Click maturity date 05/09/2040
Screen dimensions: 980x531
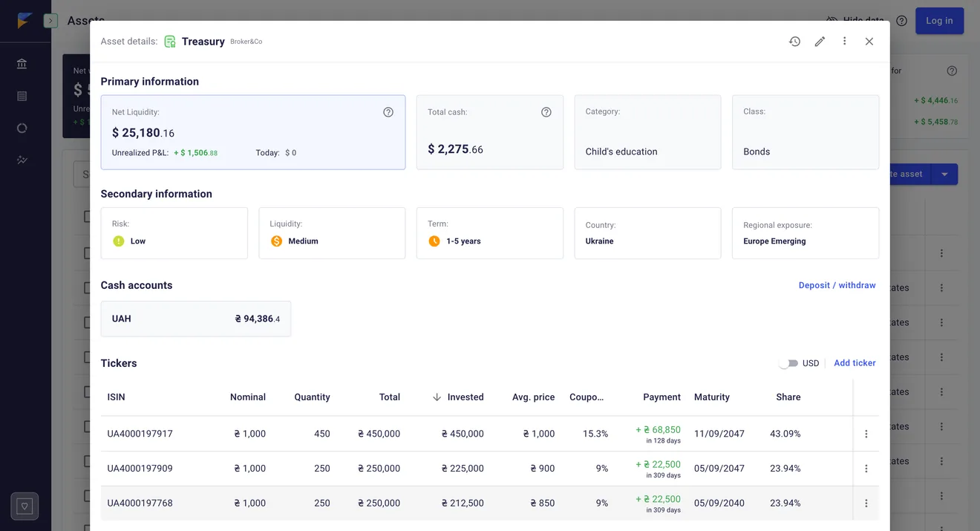(x=719, y=504)
